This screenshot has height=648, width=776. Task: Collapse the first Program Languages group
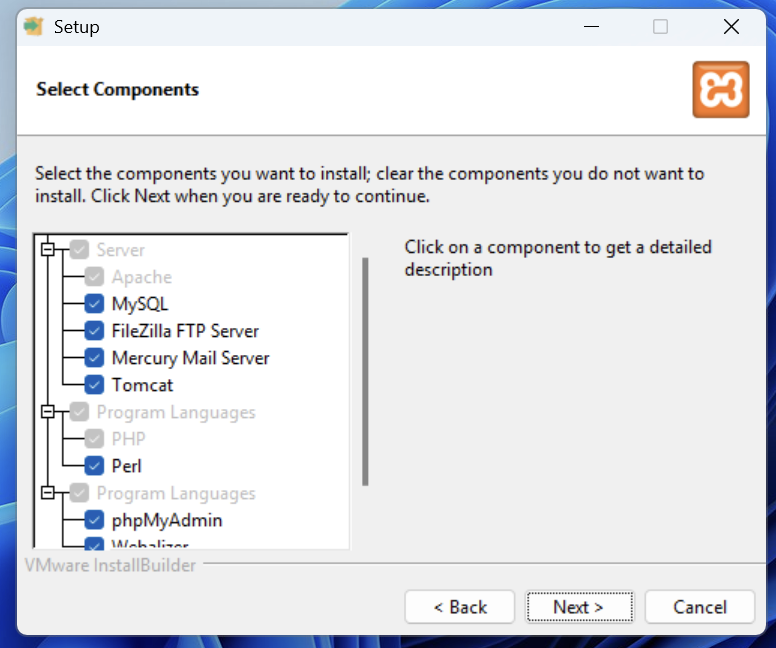click(47, 412)
